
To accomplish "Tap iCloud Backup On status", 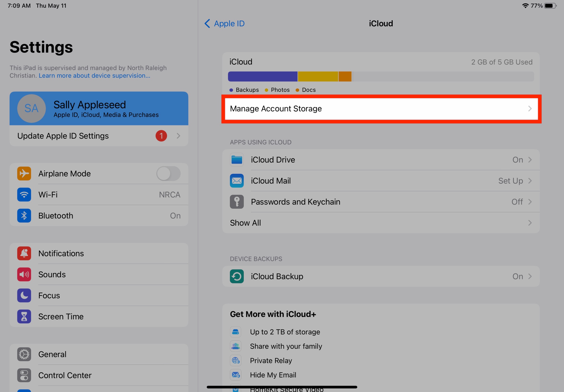I will (x=518, y=276).
